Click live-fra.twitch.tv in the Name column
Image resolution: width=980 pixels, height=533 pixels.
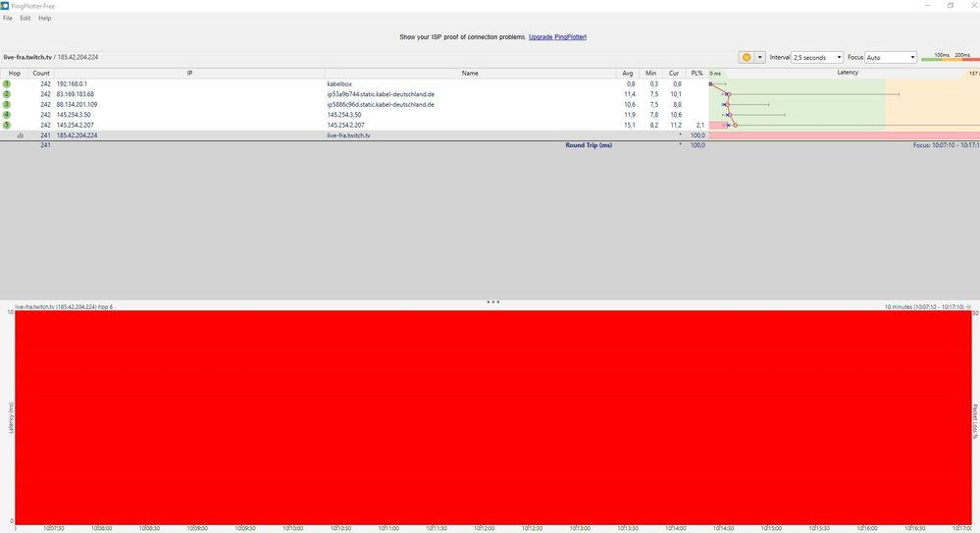coord(348,135)
